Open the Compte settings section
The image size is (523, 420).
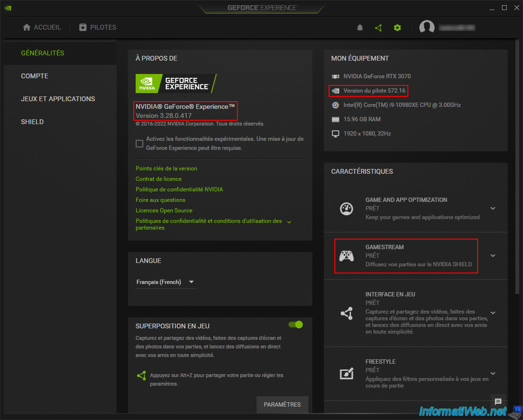tap(35, 76)
